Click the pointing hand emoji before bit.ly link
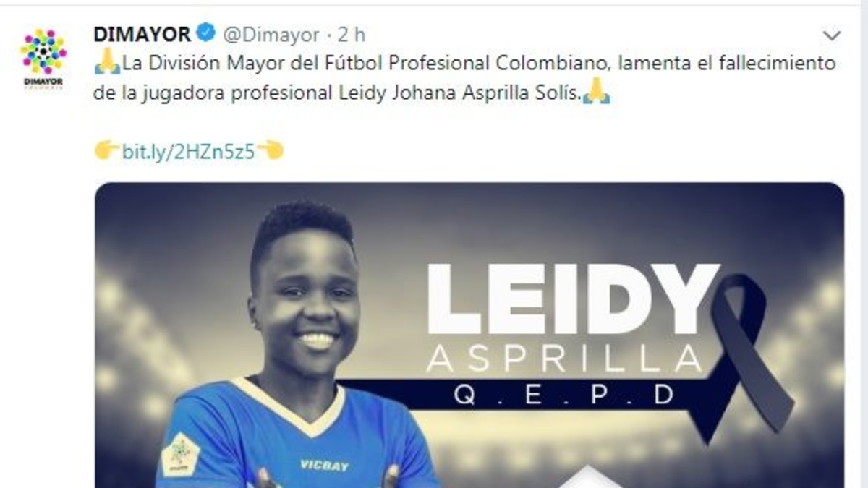Screen dimensions: 868x488 (x=107, y=151)
